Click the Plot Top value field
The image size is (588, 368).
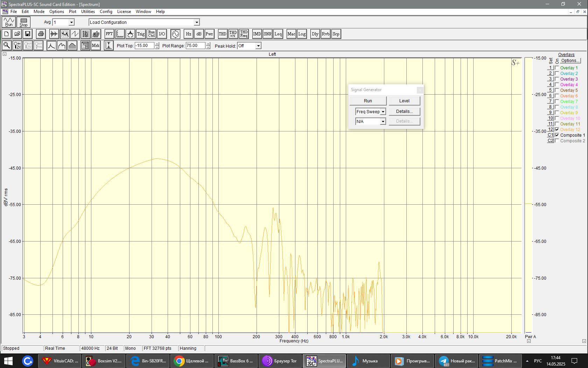click(145, 46)
